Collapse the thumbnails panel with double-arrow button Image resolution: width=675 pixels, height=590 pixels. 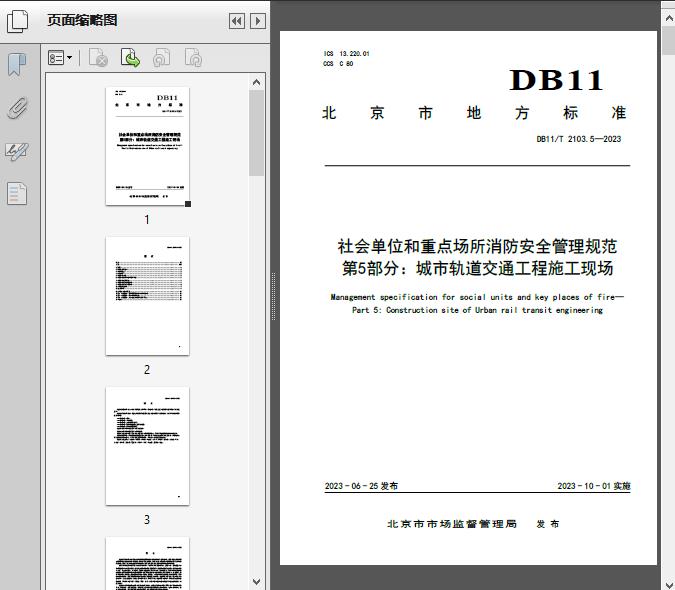point(236,20)
